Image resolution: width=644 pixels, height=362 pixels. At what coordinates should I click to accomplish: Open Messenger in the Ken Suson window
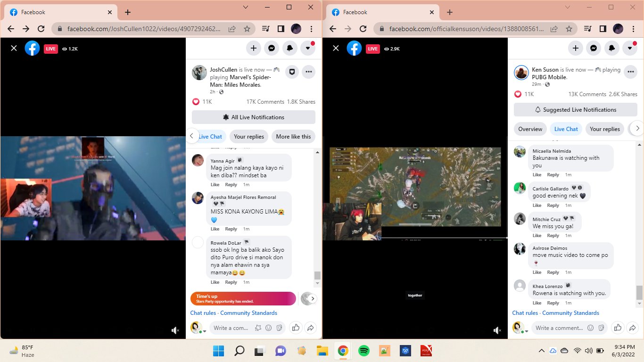pyautogui.click(x=594, y=48)
